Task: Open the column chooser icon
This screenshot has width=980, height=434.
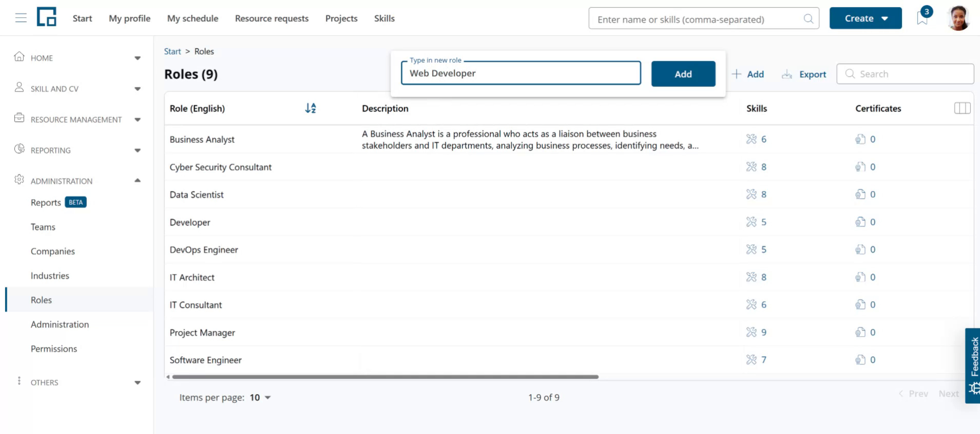Action: point(962,108)
